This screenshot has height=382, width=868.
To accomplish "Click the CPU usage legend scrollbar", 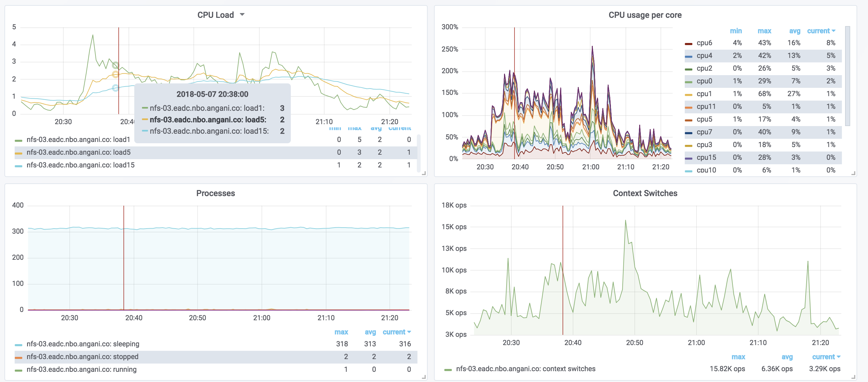I will (847, 76).
